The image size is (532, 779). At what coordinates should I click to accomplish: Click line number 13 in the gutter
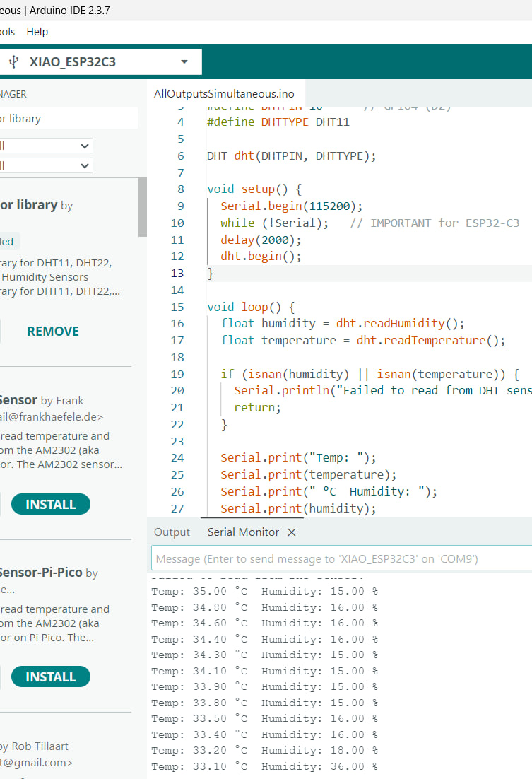pyautogui.click(x=177, y=274)
